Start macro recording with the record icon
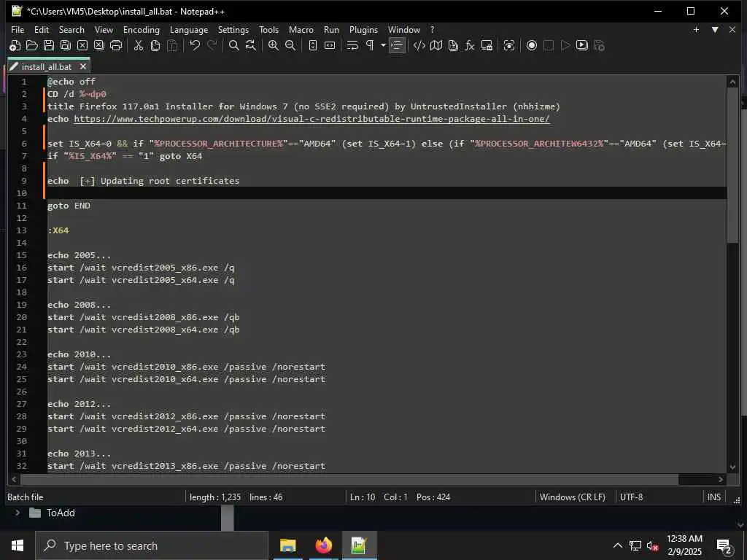Viewport: 747px width, 560px height. click(x=532, y=45)
